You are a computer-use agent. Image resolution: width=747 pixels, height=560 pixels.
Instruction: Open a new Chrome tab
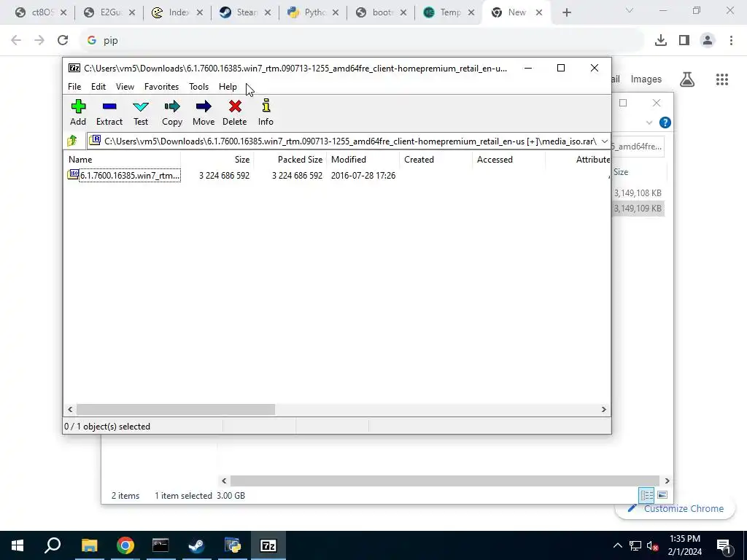[x=566, y=12]
